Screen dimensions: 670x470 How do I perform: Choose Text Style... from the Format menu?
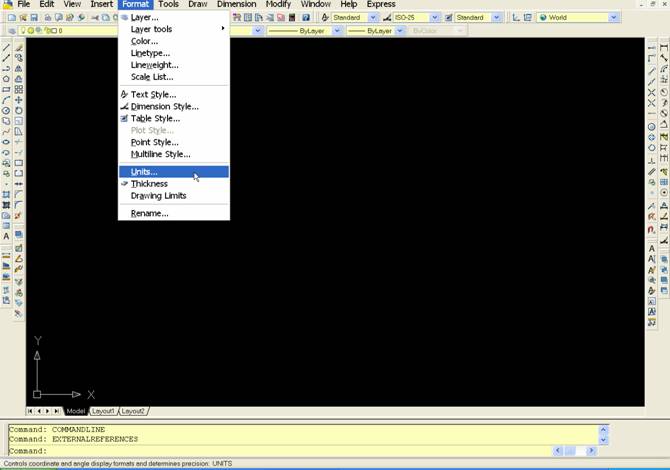click(x=174, y=94)
